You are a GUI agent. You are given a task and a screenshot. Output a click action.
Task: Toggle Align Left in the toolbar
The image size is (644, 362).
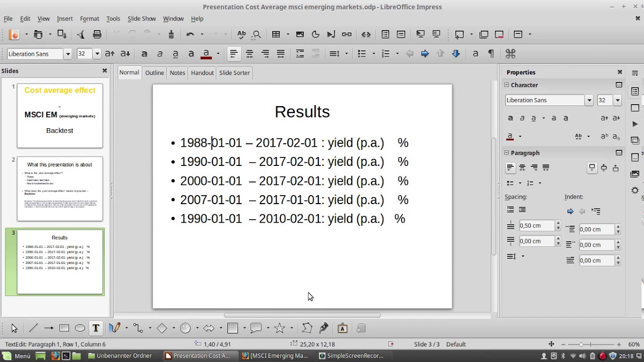coord(233,54)
